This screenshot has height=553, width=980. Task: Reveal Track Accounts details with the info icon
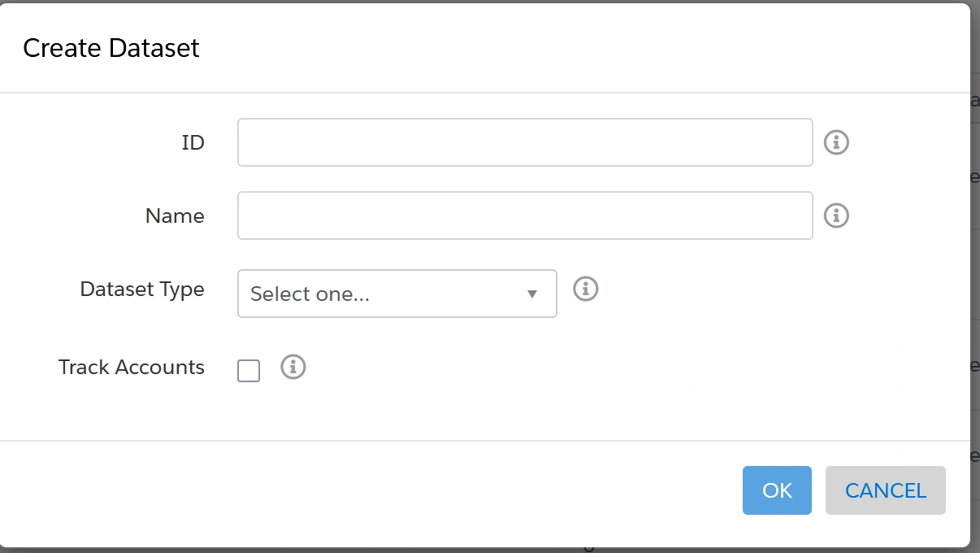click(293, 367)
